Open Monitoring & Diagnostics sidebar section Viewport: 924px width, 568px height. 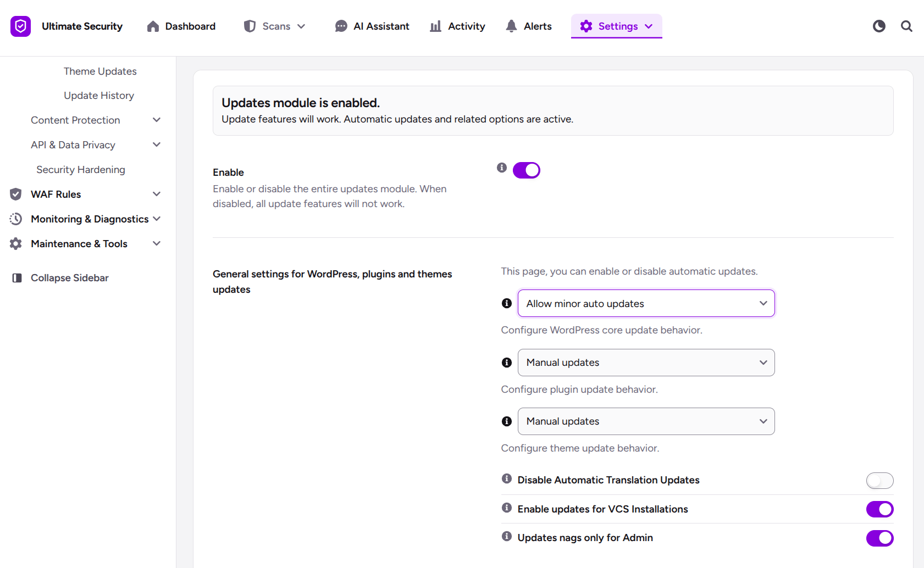[x=90, y=219]
